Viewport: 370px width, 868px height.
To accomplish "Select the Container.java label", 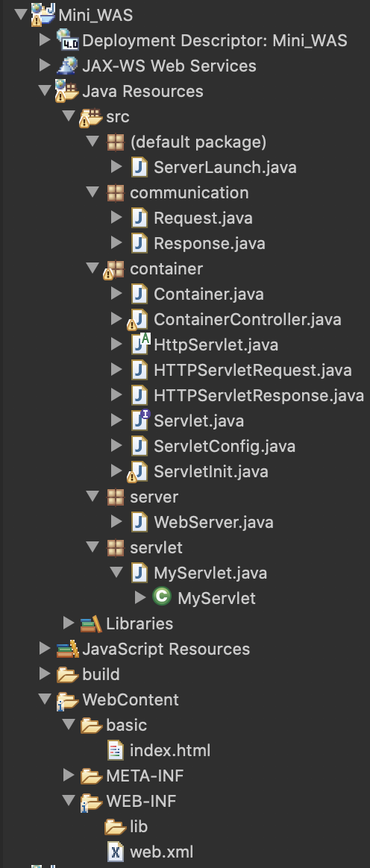I will pyautogui.click(x=209, y=294).
